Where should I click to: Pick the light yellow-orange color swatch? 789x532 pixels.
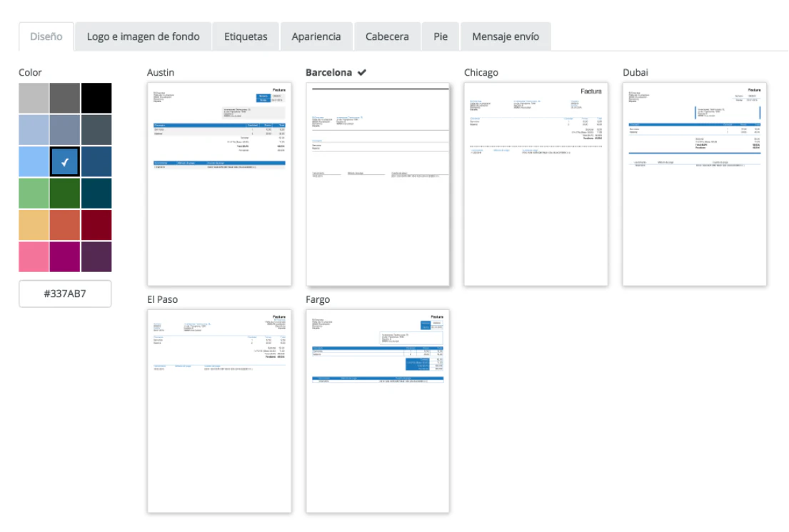tap(34, 225)
